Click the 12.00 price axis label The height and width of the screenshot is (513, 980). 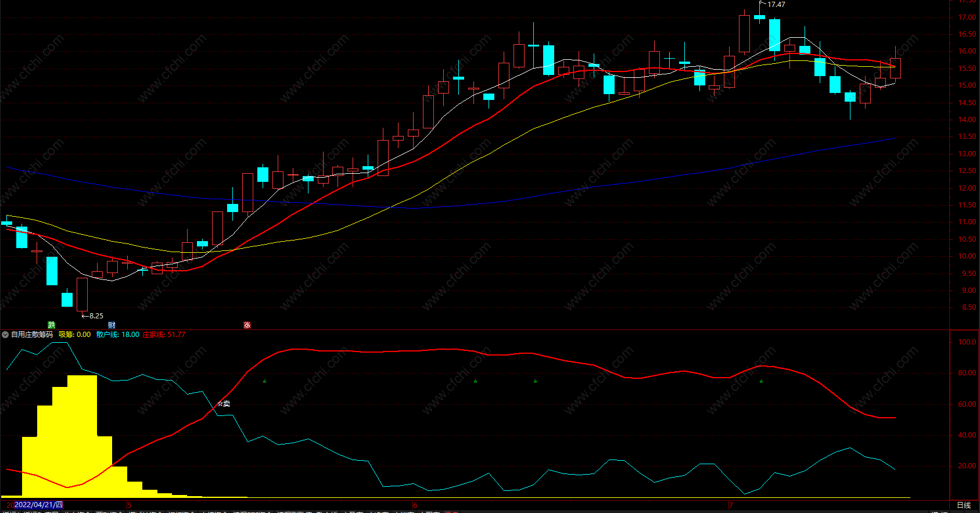(x=967, y=188)
